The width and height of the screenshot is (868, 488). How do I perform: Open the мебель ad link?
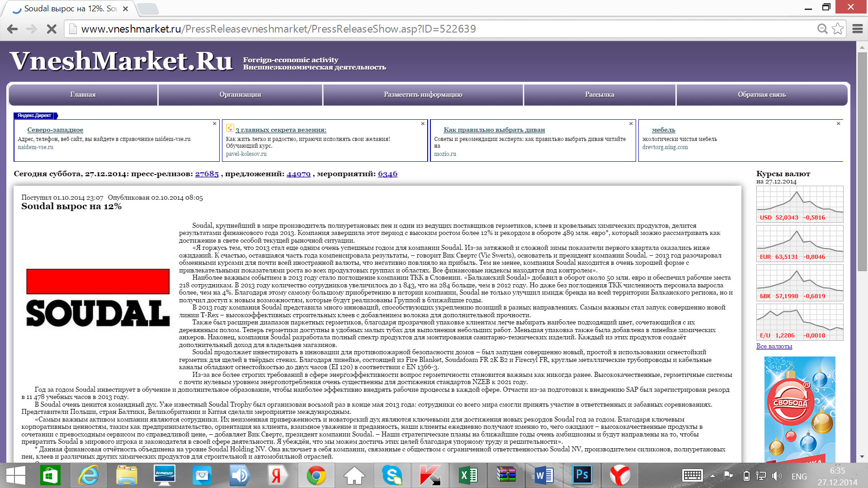pyautogui.click(x=663, y=130)
